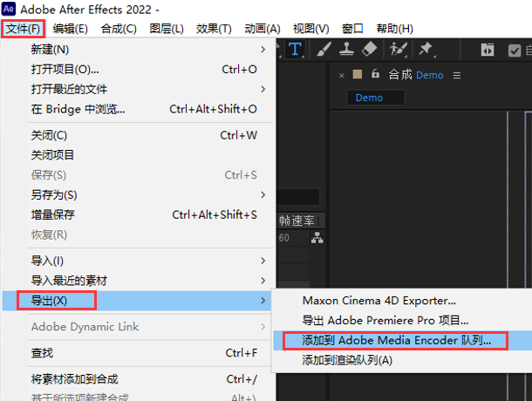Expand the 导入(I) submenu
The image size is (532, 401).
[x=138, y=261]
